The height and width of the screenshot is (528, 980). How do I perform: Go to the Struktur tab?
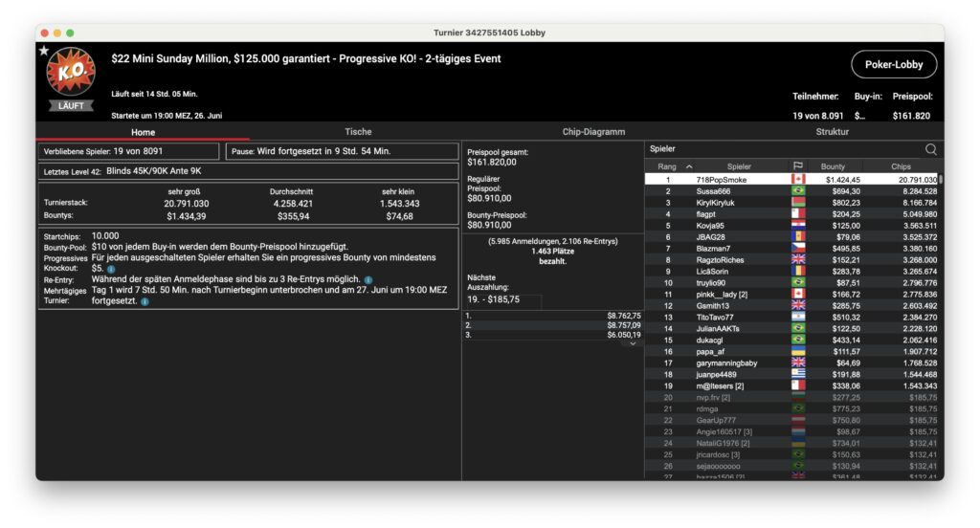[831, 132]
